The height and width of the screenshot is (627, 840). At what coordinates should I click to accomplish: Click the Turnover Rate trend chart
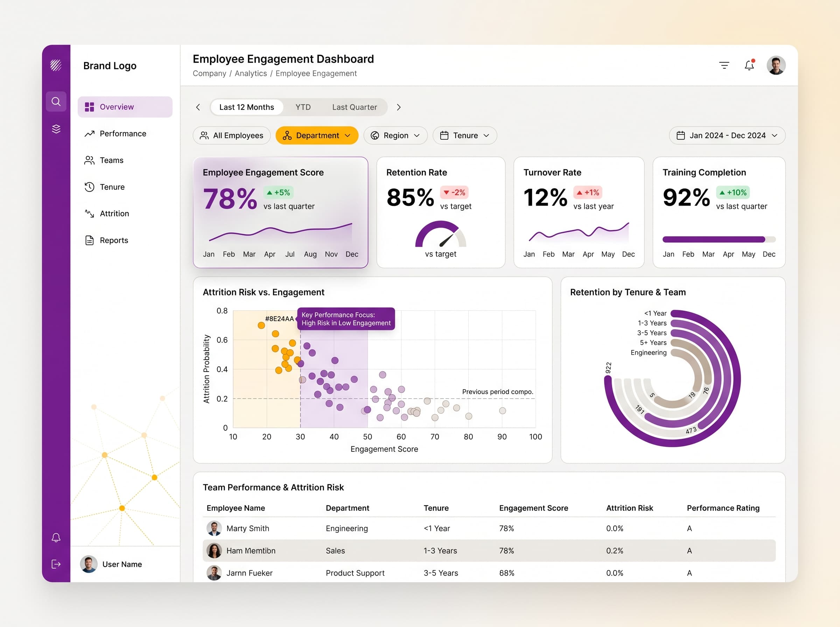[579, 232]
